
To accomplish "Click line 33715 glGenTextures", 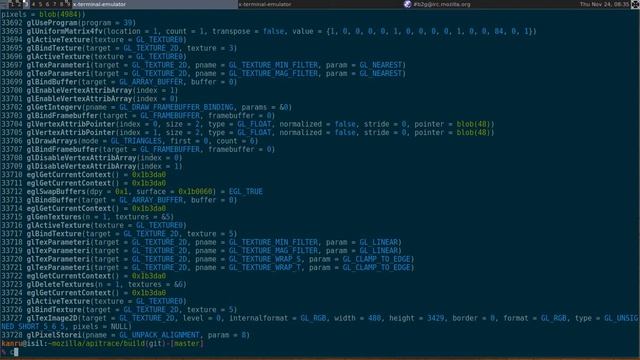I will [x=87, y=217].
